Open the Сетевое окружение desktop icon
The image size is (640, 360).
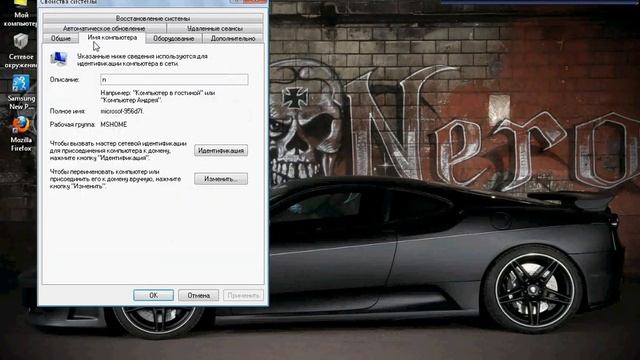coord(20,51)
